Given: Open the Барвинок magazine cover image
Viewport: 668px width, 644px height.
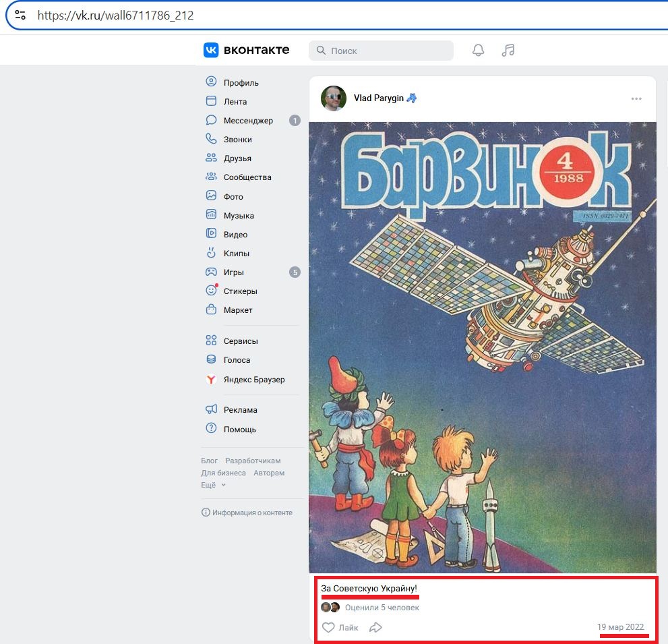Looking at the screenshot, I should (x=482, y=347).
